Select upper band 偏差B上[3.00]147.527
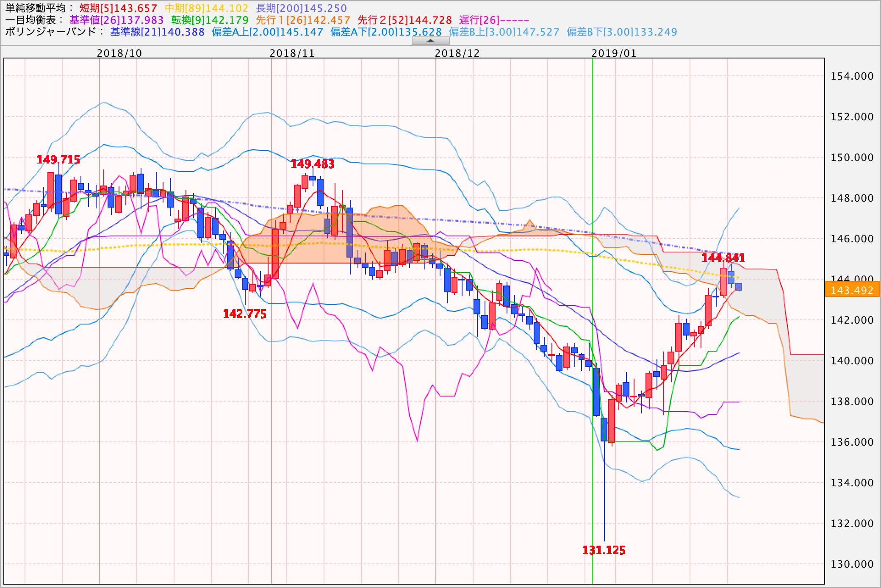Screen dimensions: 881x588 [504, 32]
